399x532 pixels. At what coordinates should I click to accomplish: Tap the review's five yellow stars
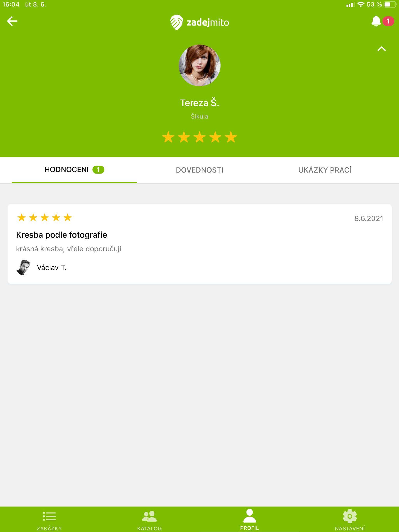tap(45, 218)
